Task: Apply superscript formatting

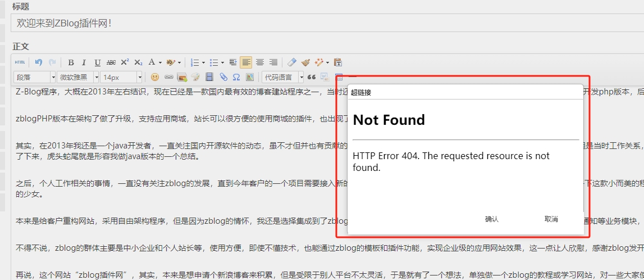Action: [x=125, y=62]
